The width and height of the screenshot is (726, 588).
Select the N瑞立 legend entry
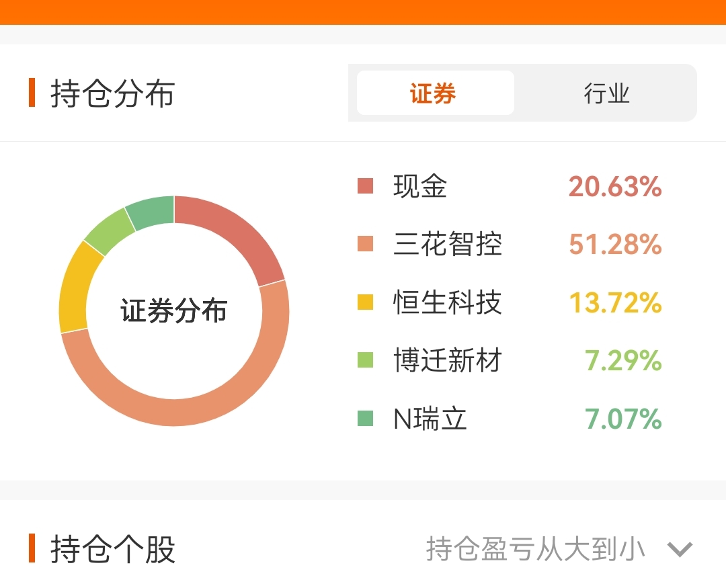click(430, 419)
